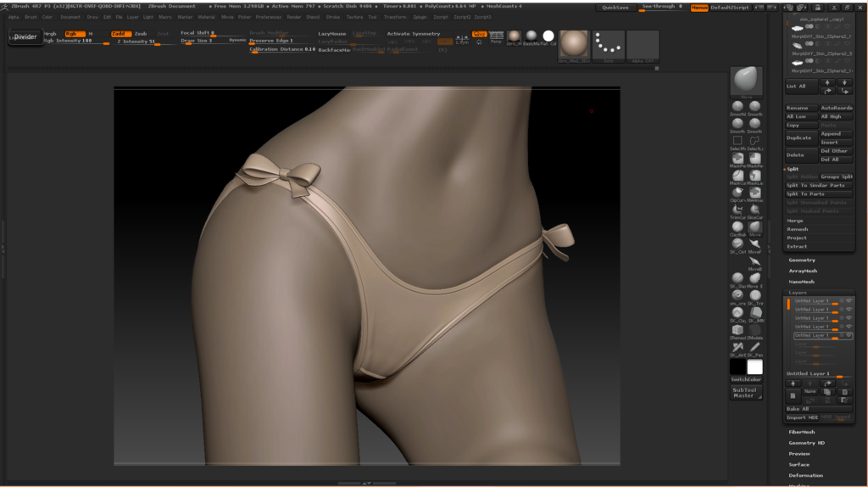Viewport: 868px width, 487px height.
Task: Expand the Geometry HD subpalette
Action: (x=807, y=443)
